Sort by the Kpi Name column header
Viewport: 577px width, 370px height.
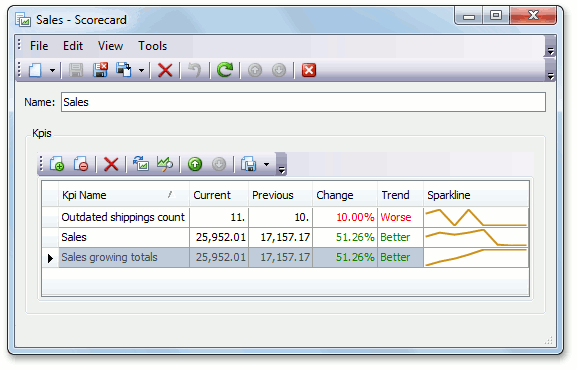[x=124, y=195]
